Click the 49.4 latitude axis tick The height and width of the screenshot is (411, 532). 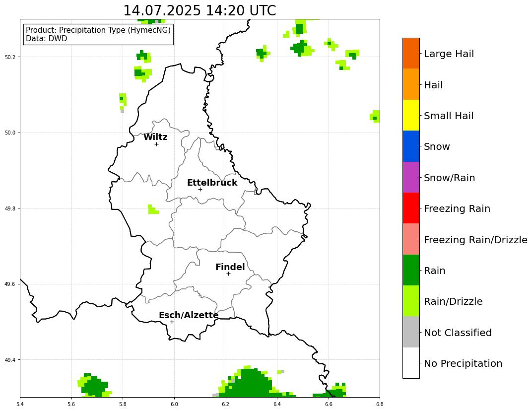point(9,360)
